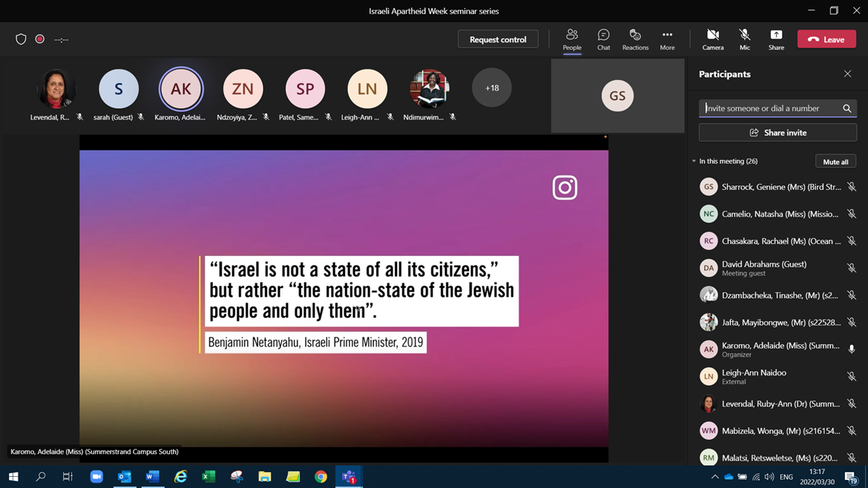Select organizer Karomo, Adelaide in the participants list
This screenshot has width=868, height=488.
coord(777,349)
